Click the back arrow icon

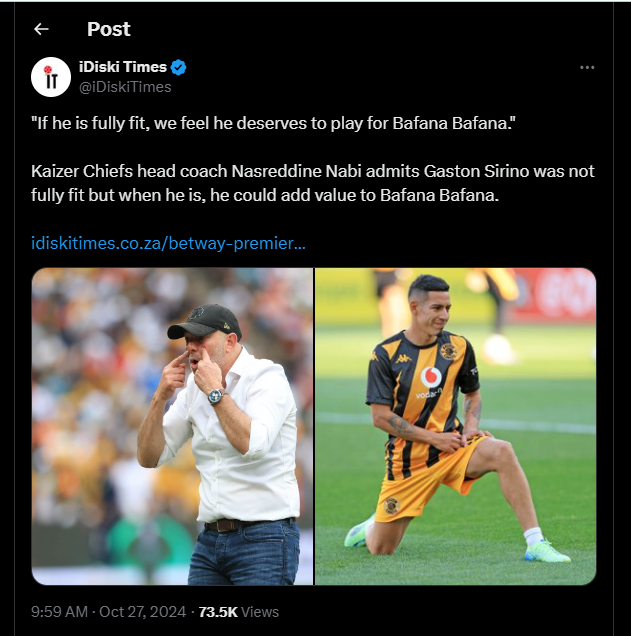tap(41, 29)
